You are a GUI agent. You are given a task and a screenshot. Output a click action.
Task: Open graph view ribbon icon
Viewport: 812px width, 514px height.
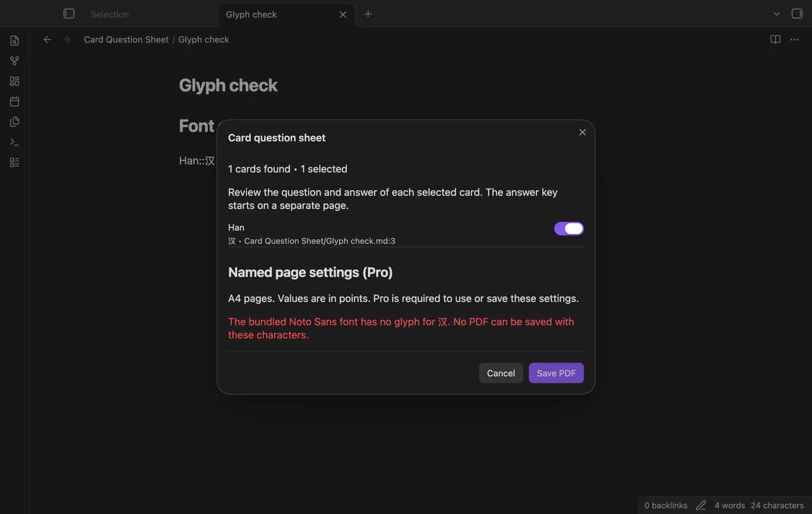pos(14,61)
